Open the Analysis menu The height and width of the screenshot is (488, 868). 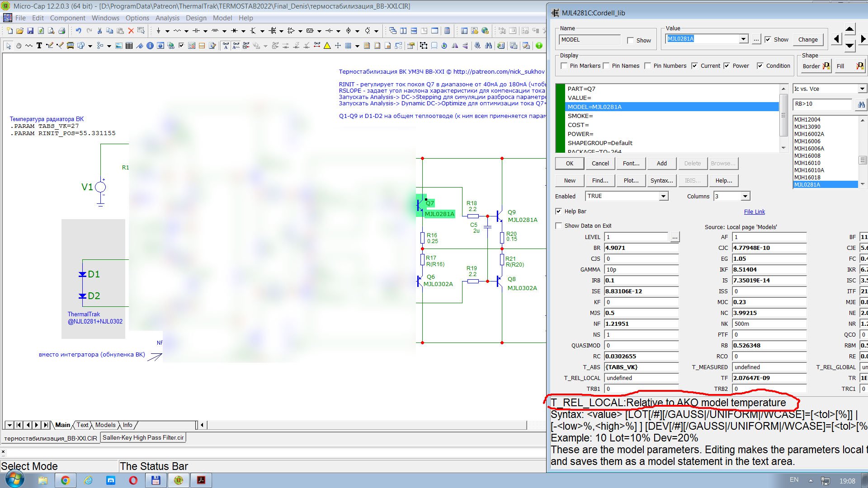(x=167, y=18)
